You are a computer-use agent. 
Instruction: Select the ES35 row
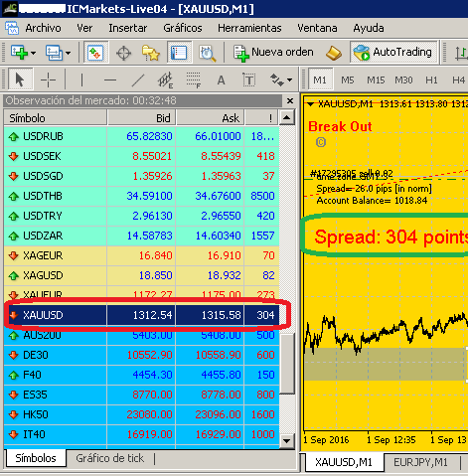pos(141,395)
